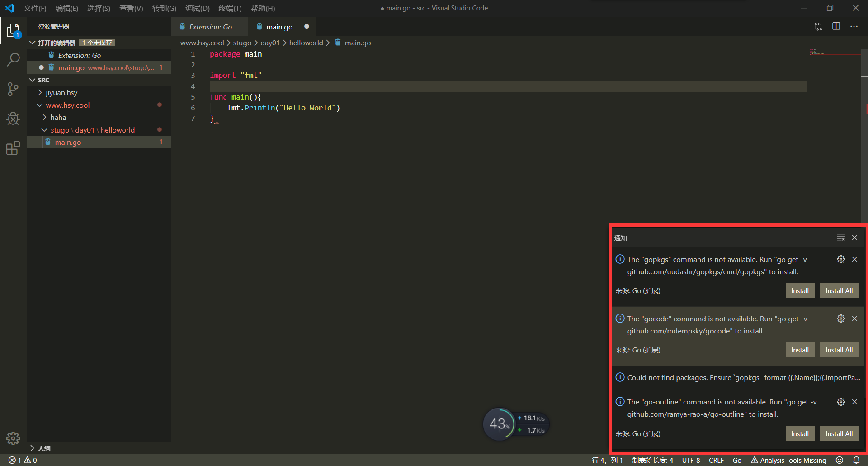This screenshot has width=868, height=466.
Task: Click Install for the gocode command
Action: pyautogui.click(x=800, y=350)
